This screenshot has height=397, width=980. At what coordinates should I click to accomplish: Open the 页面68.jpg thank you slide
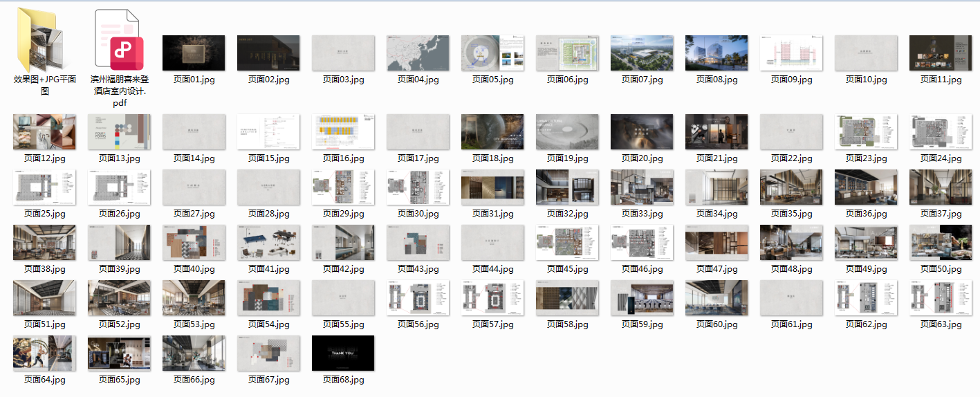point(343,353)
